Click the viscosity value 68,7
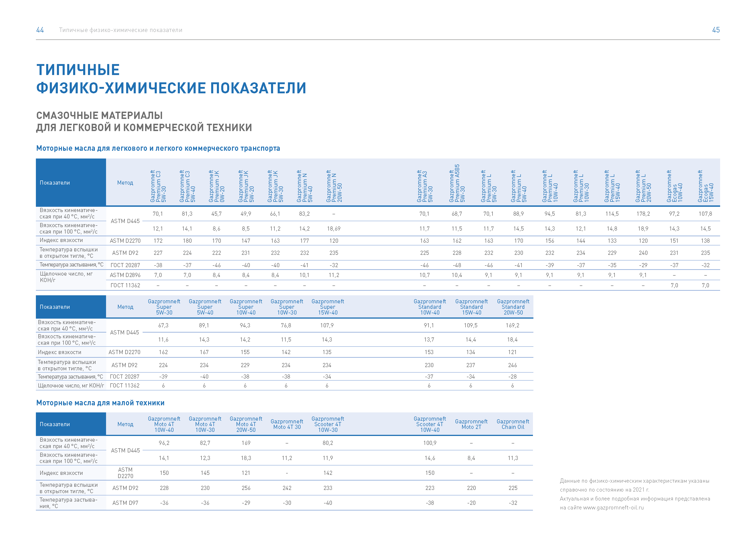Screen dimensions: 756x535 [x=457, y=214]
